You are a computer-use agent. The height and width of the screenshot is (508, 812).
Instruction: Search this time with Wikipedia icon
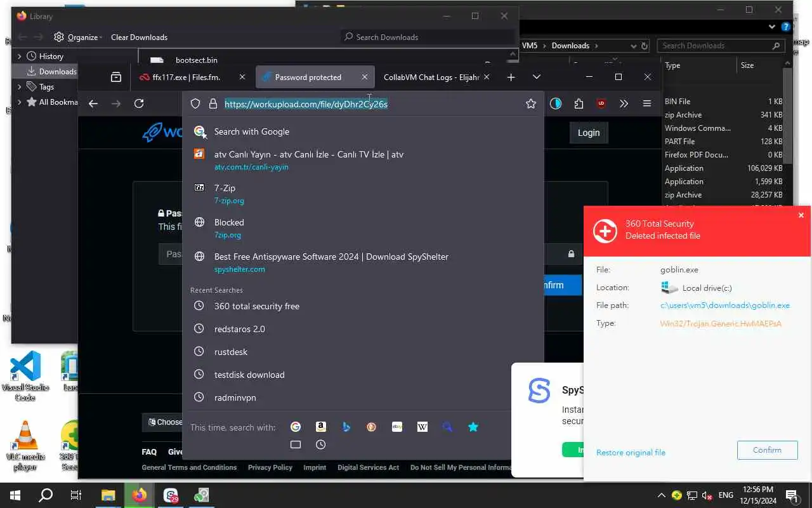[x=422, y=427]
